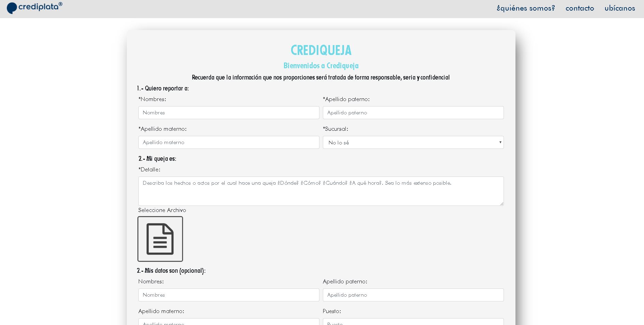Click the '2.- Mi queja es:' heading
644x325 pixels.
pyautogui.click(x=158, y=159)
